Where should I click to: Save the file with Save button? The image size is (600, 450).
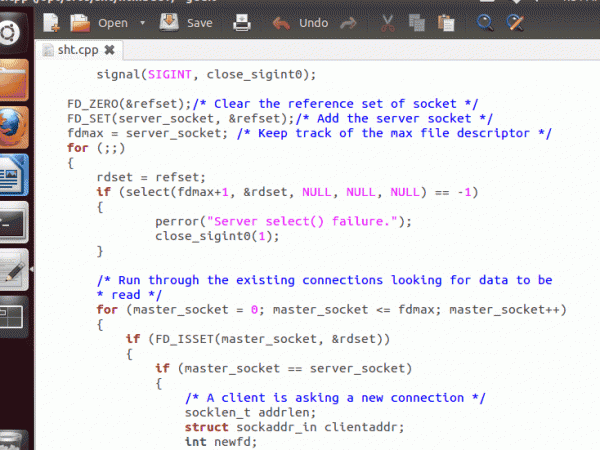click(188, 22)
